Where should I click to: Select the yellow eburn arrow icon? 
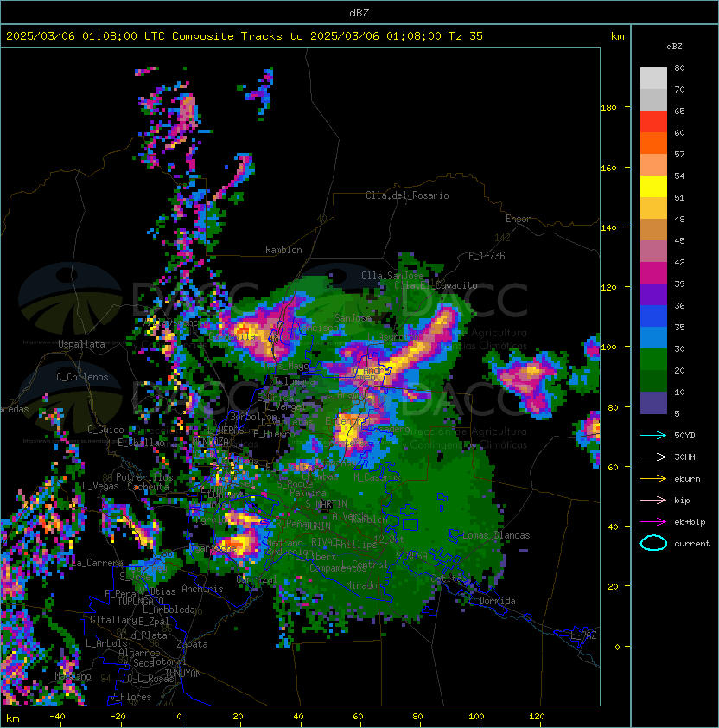(x=653, y=479)
